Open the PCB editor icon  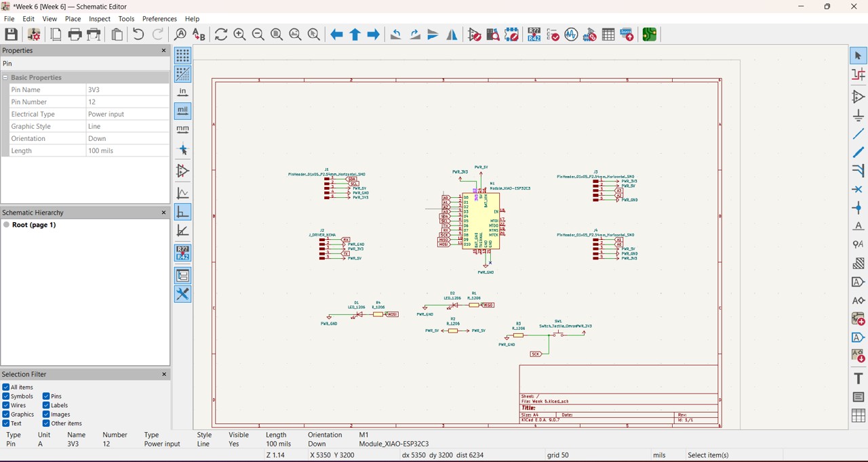coord(649,35)
